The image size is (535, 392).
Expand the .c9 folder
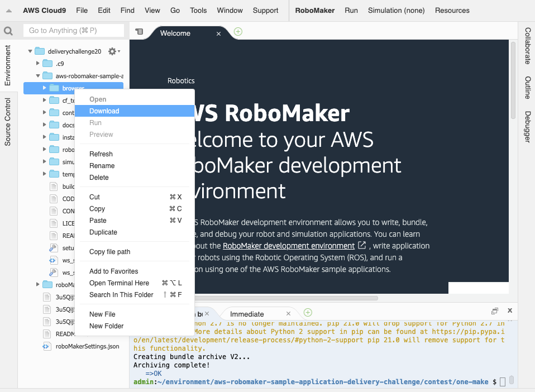[x=37, y=63]
